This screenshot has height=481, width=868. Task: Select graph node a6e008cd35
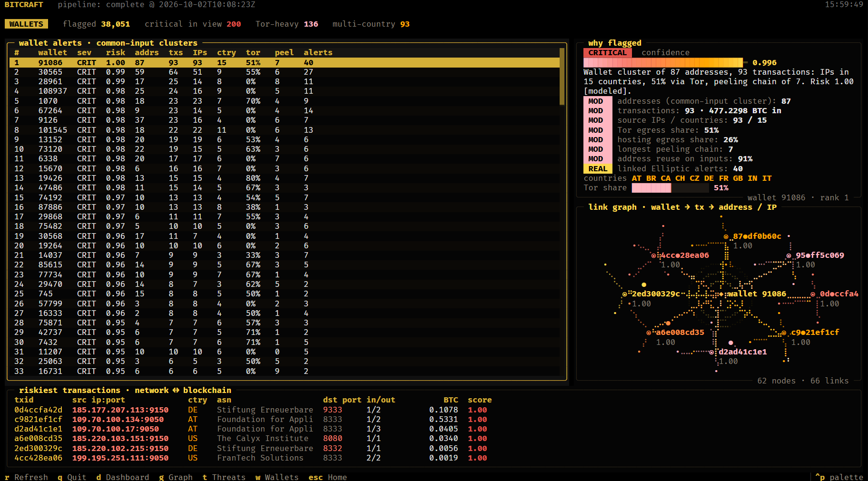[x=676, y=332]
